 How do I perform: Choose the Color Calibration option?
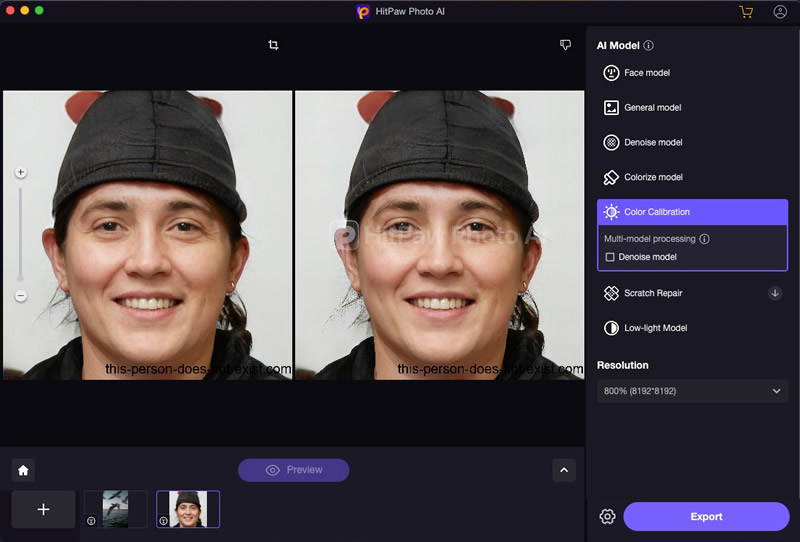(692, 212)
